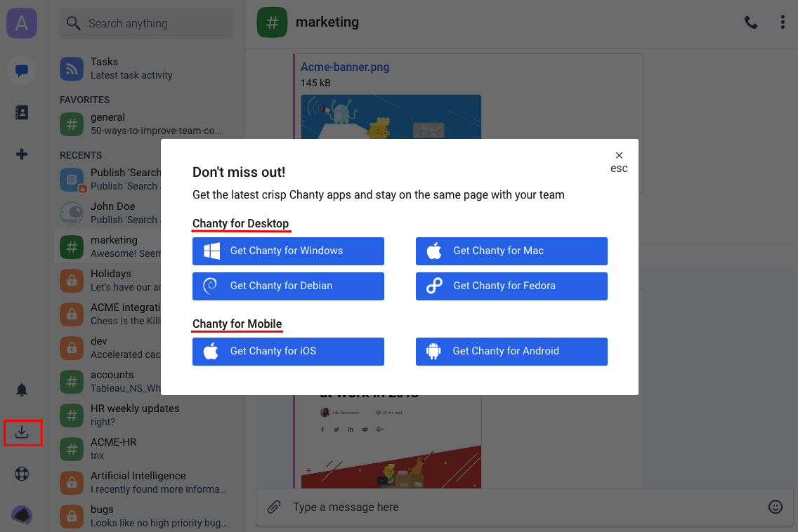Open the Tasks latest task activity item

pos(147,69)
